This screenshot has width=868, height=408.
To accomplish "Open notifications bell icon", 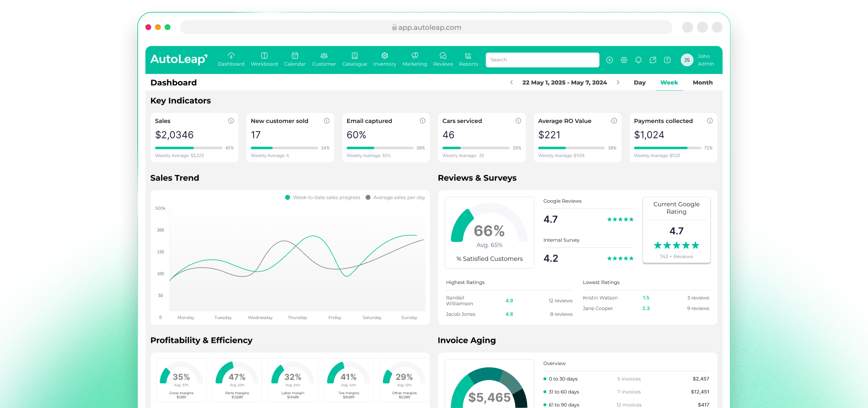I will point(638,60).
